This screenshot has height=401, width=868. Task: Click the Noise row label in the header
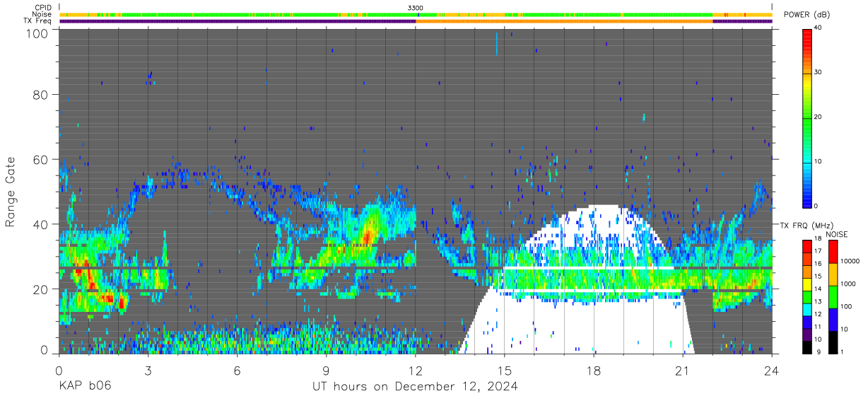43,14
